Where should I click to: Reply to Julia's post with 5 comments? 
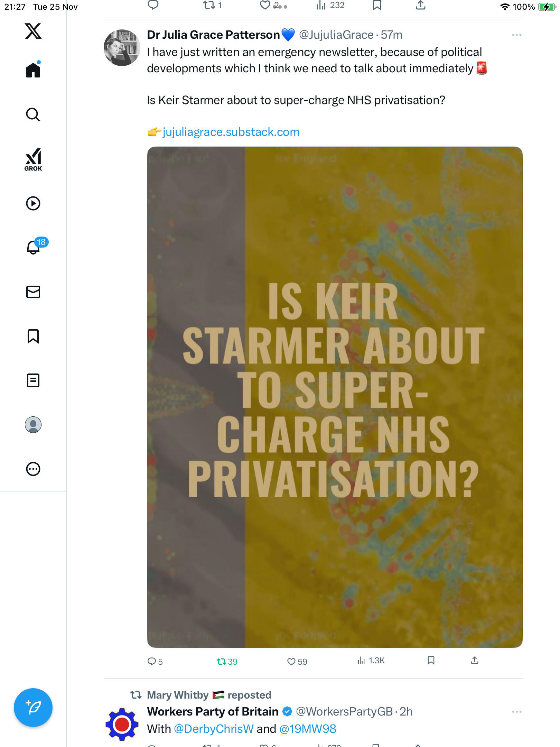[x=152, y=662]
